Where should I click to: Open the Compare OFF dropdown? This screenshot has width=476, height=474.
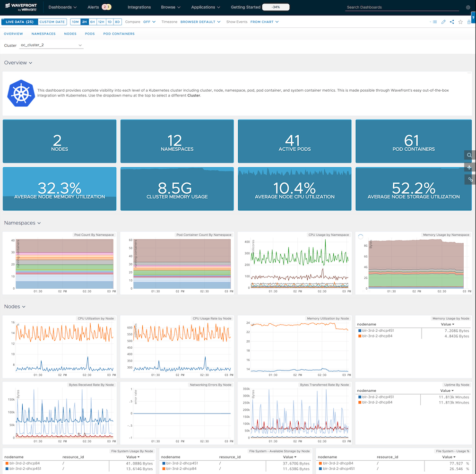click(x=149, y=22)
